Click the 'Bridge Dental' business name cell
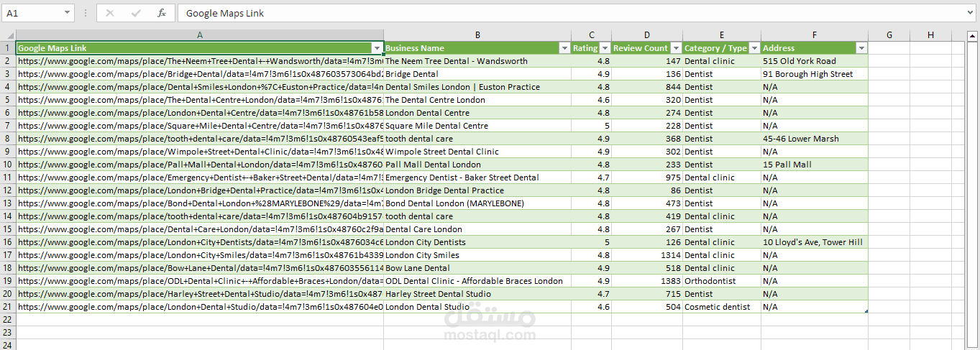This screenshot has width=980, height=350. coord(477,74)
